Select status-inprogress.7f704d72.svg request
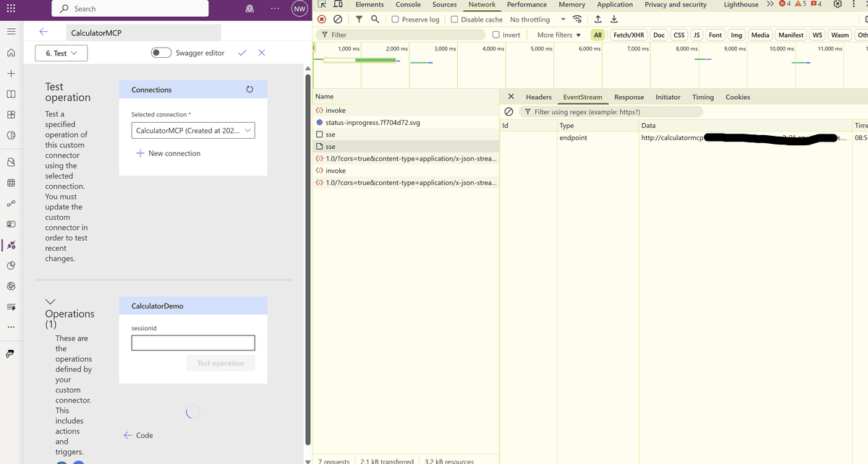 point(406,123)
